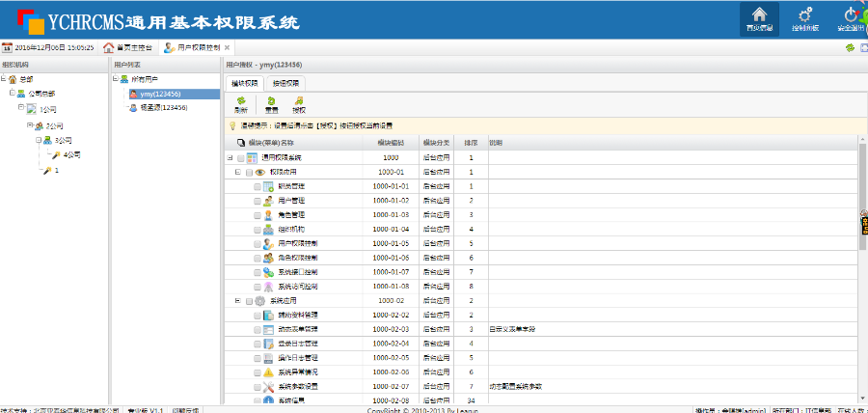The width and height of the screenshot is (868, 413).
Task: Click the 重置 reset toolbar icon
Action: (271, 105)
